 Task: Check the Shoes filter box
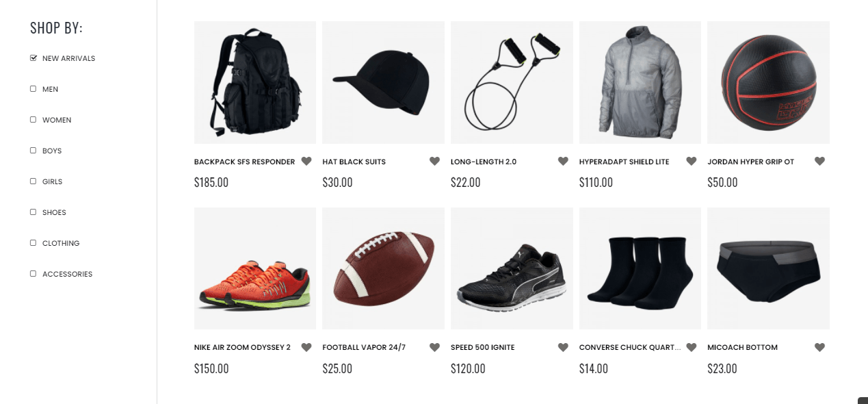[x=34, y=212]
